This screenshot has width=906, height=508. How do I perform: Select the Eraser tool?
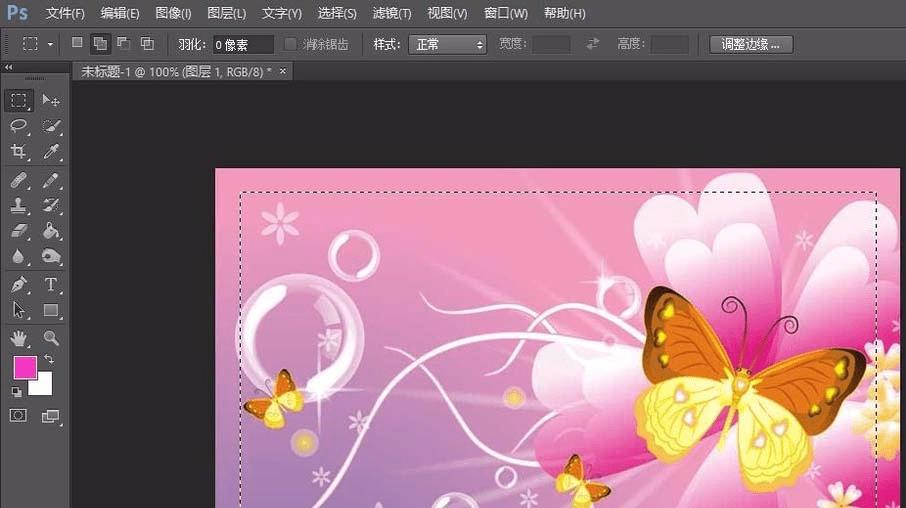(18, 231)
